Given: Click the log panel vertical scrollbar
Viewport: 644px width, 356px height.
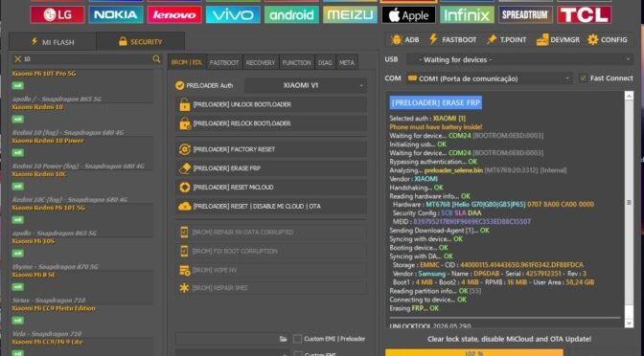Looking at the screenshot, I should [x=629, y=210].
